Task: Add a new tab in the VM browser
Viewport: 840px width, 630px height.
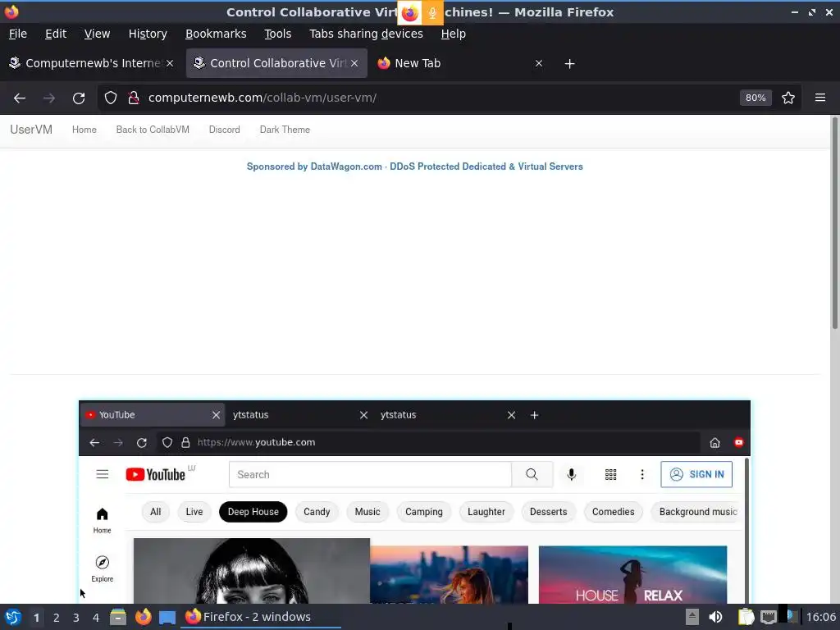Action: click(534, 415)
